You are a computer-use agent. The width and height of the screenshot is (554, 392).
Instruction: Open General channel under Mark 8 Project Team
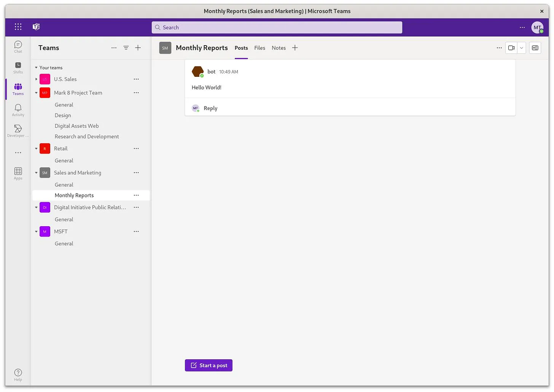click(x=64, y=105)
